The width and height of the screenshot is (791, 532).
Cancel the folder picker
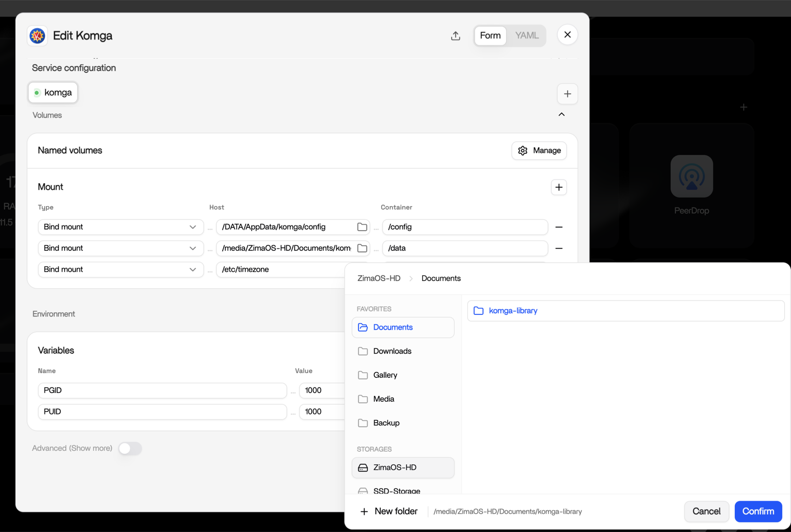(706, 512)
